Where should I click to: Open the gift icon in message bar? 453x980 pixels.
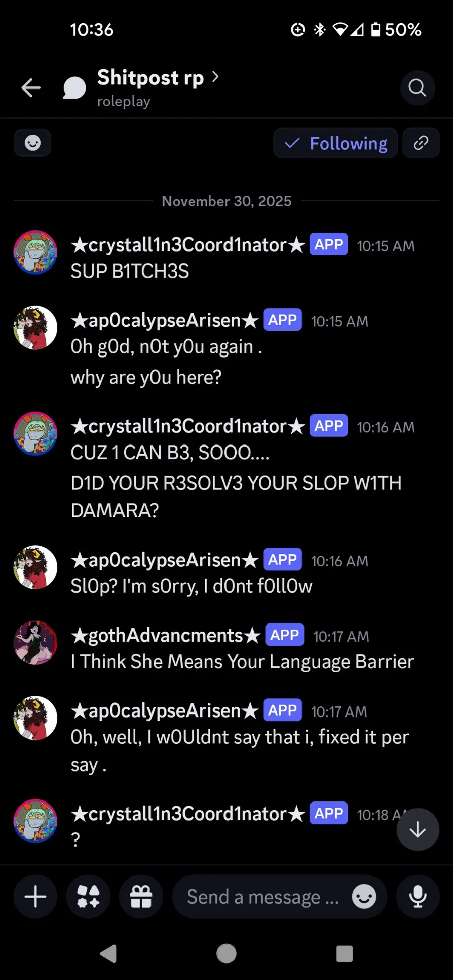(141, 897)
